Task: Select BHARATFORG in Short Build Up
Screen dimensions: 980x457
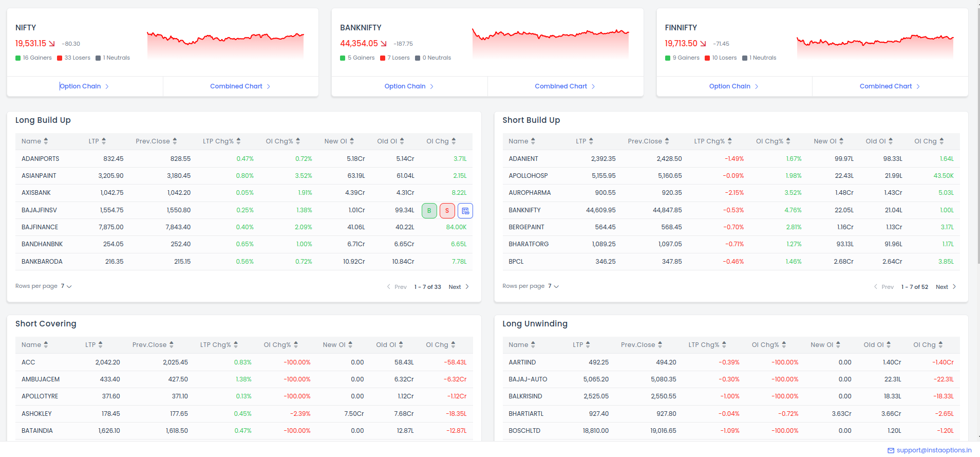Action: tap(529, 244)
